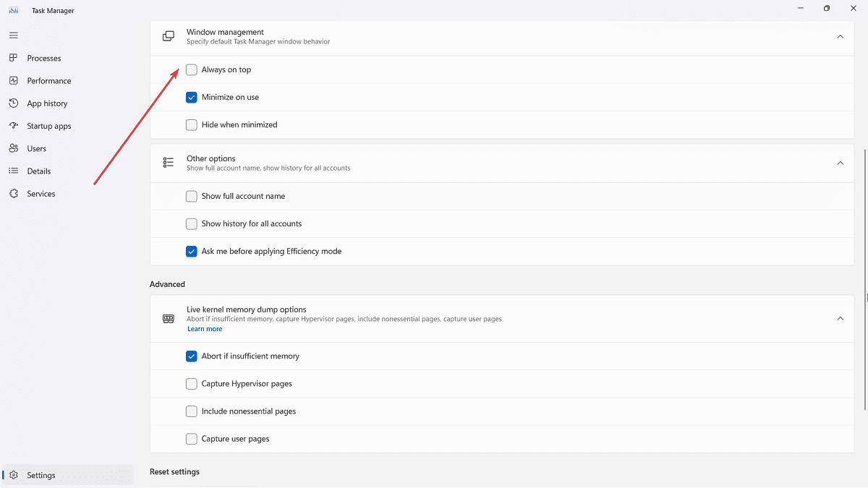Uncheck Abort if insufficient memory
This screenshot has width=868, height=488.
coord(191,356)
